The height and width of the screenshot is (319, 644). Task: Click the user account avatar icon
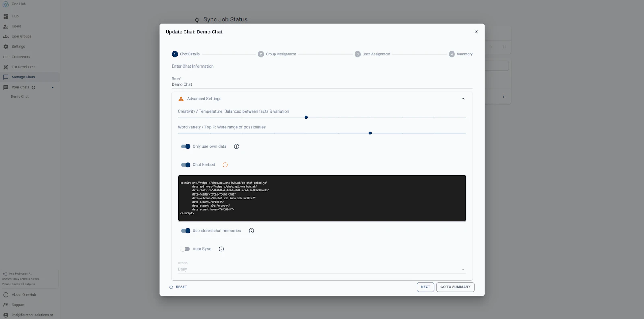[6, 315]
